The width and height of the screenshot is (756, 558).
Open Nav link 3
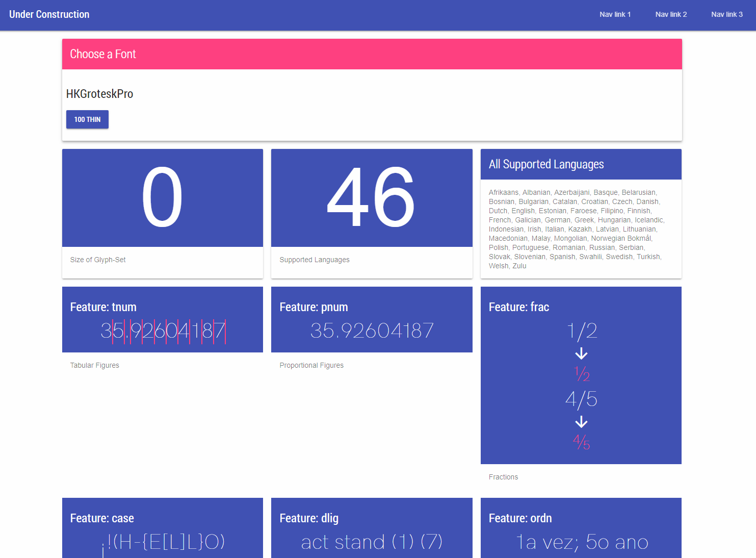[x=727, y=14]
